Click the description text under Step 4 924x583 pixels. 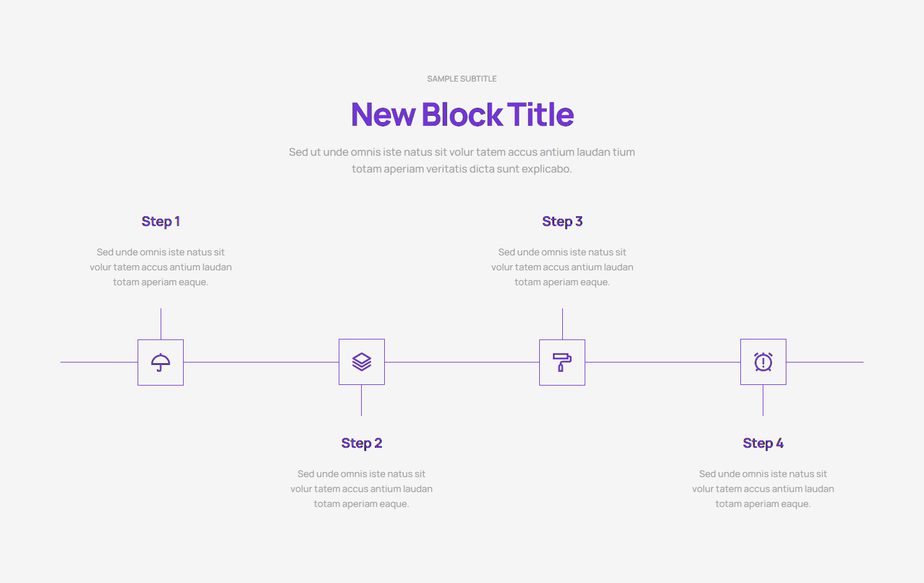tap(763, 489)
